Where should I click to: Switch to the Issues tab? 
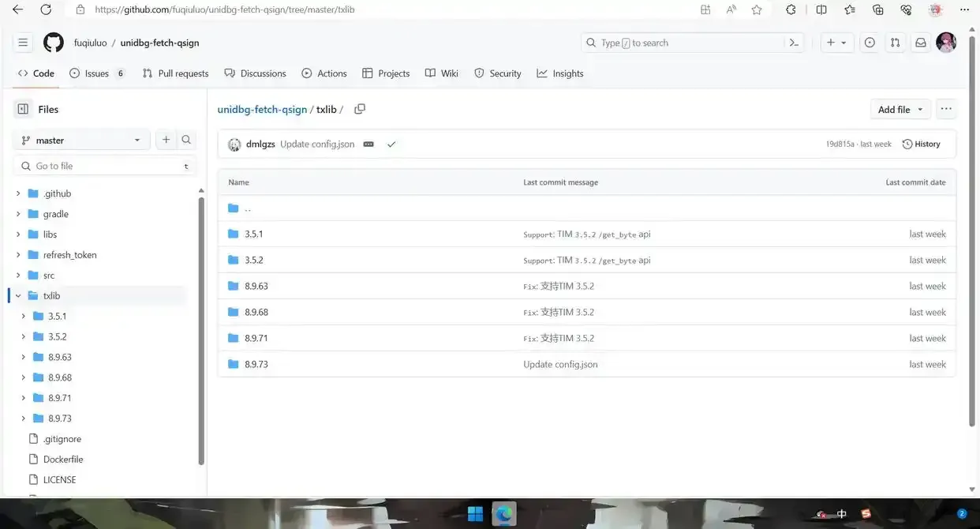tap(96, 73)
